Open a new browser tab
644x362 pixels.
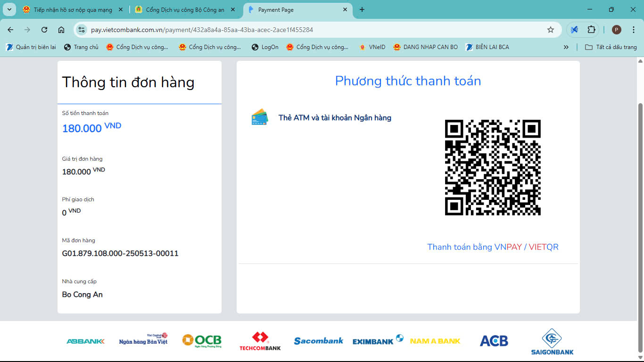click(x=362, y=9)
